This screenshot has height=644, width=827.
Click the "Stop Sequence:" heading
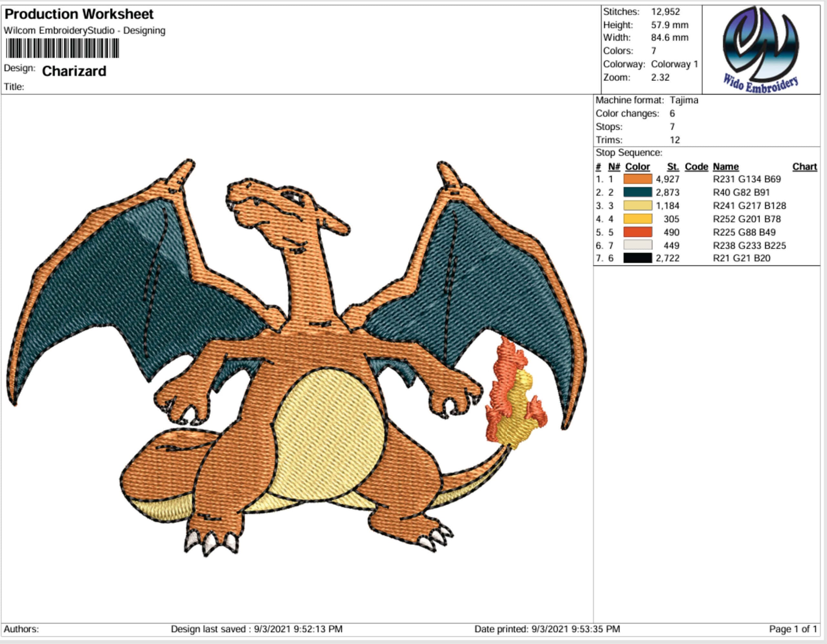pyautogui.click(x=629, y=153)
